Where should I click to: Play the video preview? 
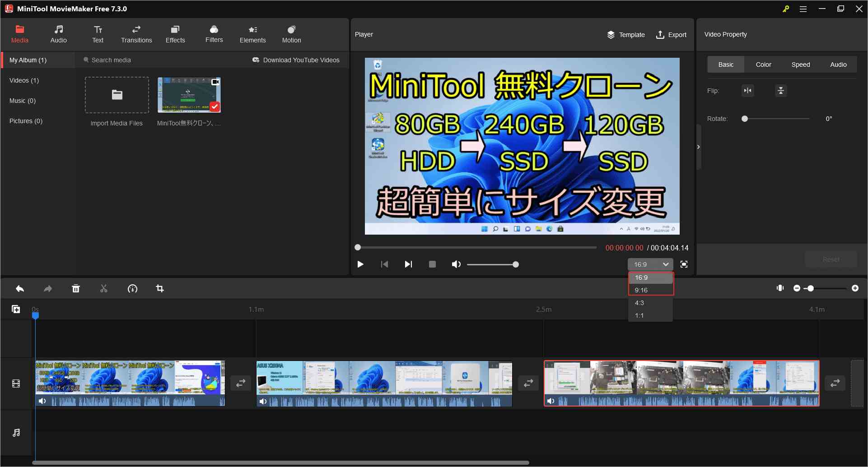click(x=360, y=264)
